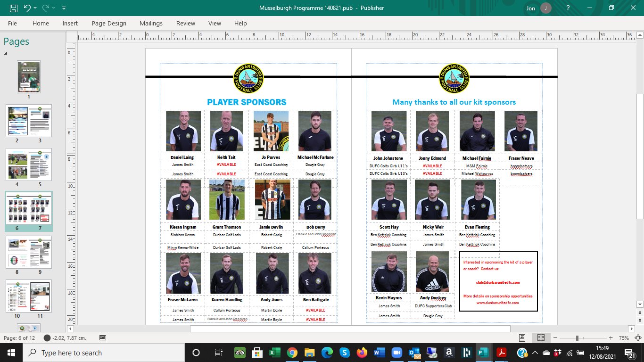The width and height of the screenshot is (644, 362).
Task: Open the Review tab
Action: pyautogui.click(x=186, y=23)
